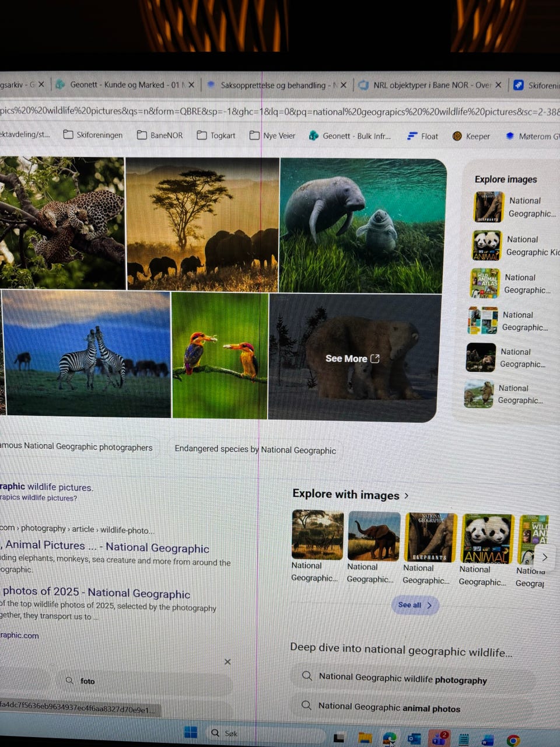Open the elephants at sunset image
The height and width of the screenshot is (747, 560).
[202, 225]
